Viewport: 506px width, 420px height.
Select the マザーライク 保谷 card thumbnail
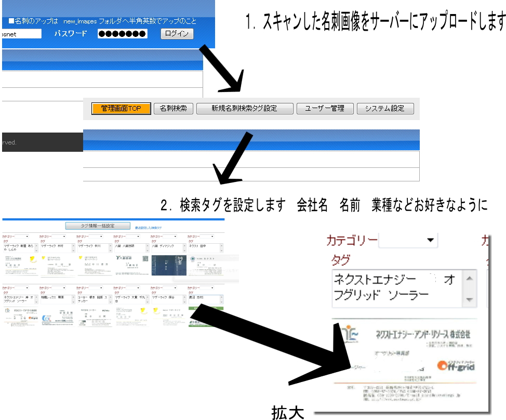coord(169,317)
